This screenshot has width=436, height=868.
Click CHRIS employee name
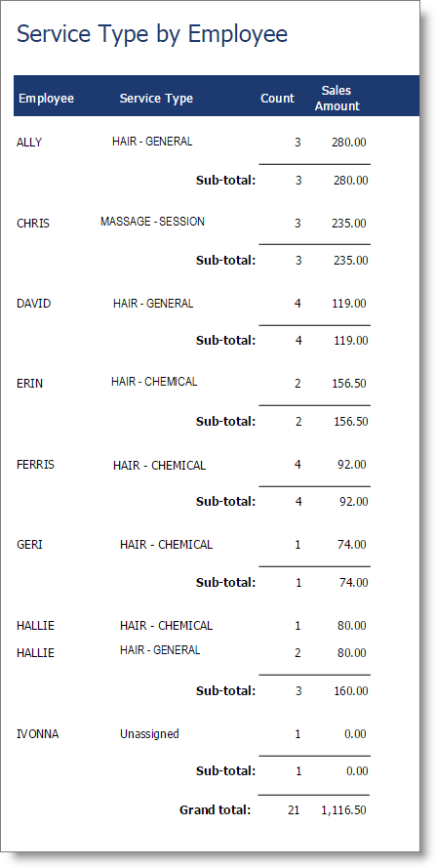click(x=32, y=224)
